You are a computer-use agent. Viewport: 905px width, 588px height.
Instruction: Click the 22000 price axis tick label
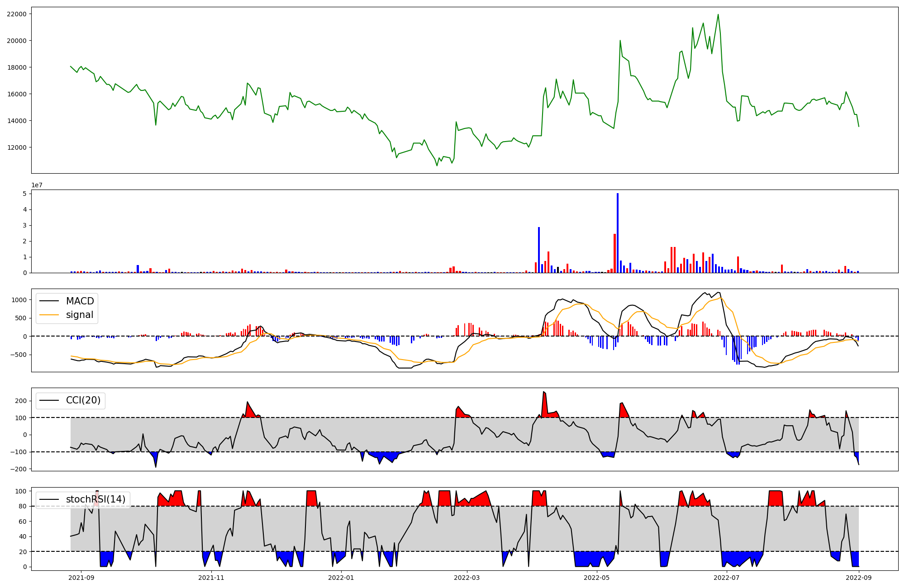pos(16,14)
